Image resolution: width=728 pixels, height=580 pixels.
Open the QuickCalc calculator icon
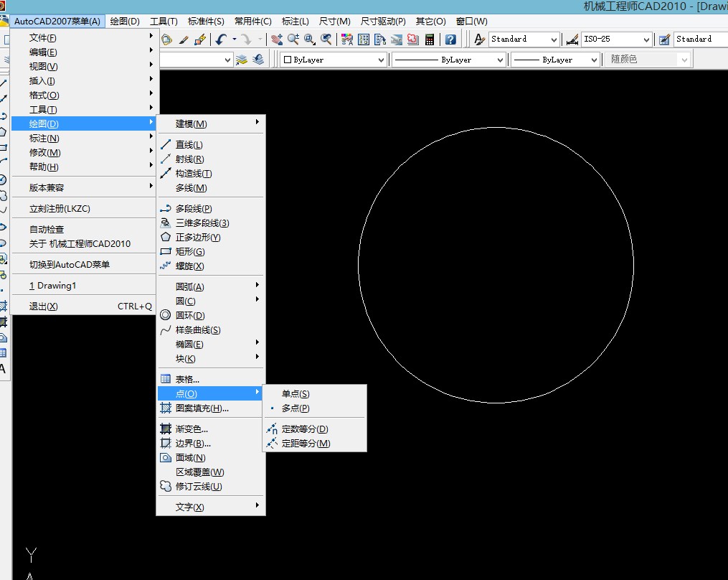tap(430, 40)
